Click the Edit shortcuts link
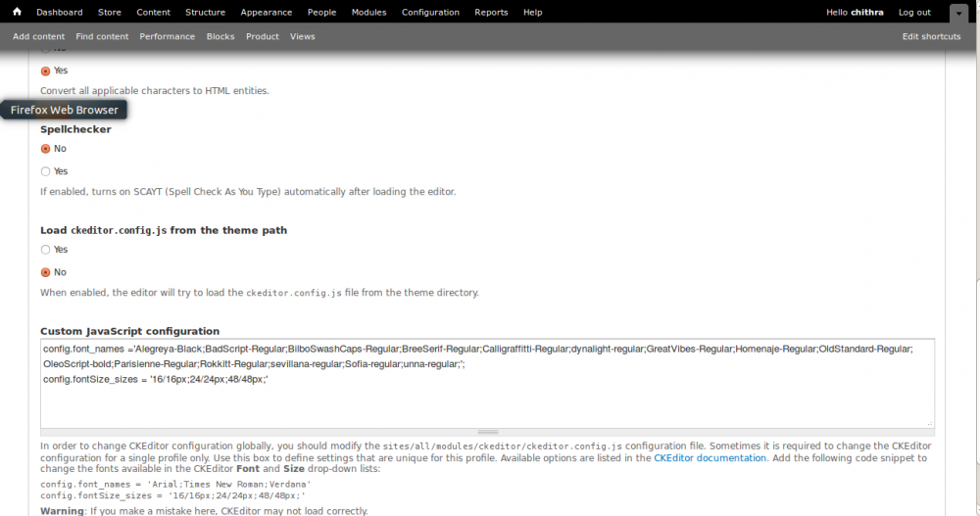Image resolution: width=980 pixels, height=516 pixels. [x=931, y=36]
